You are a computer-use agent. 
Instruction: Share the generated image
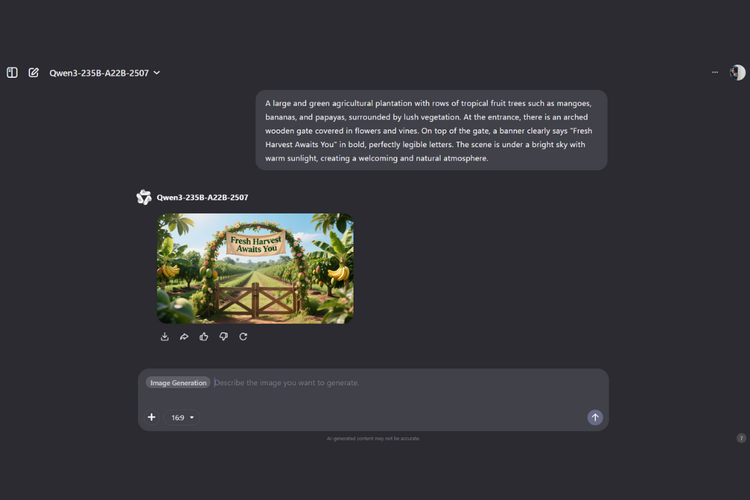click(184, 337)
